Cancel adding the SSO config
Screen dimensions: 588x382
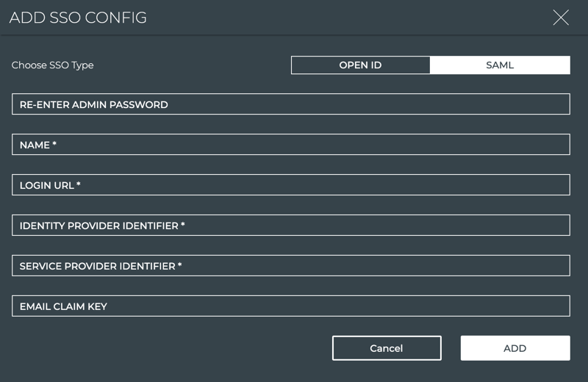click(387, 348)
